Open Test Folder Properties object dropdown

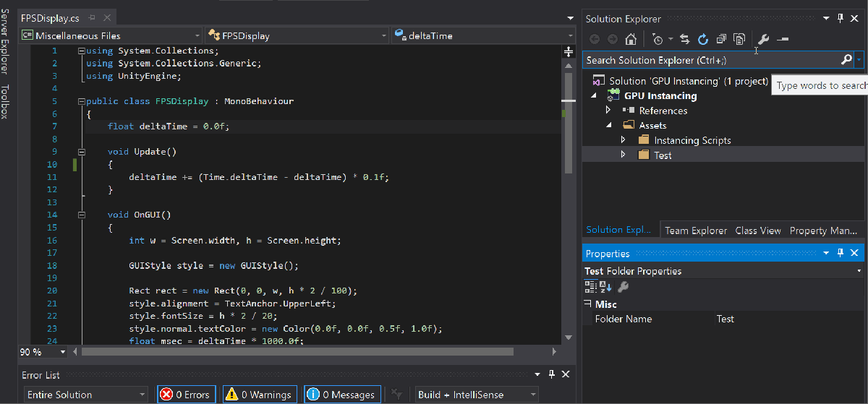(859, 271)
